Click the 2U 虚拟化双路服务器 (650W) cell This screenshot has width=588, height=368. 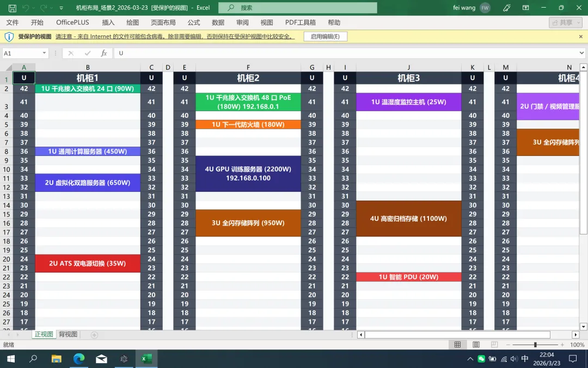click(x=88, y=183)
